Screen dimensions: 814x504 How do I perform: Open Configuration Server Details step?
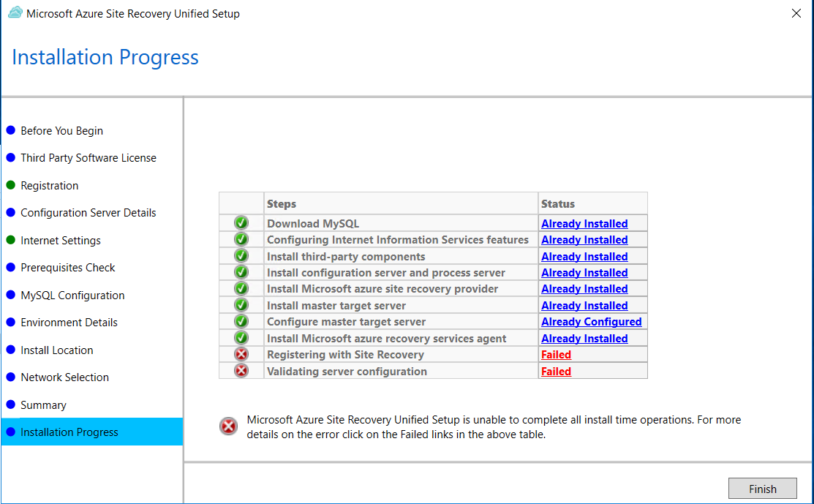click(x=88, y=213)
